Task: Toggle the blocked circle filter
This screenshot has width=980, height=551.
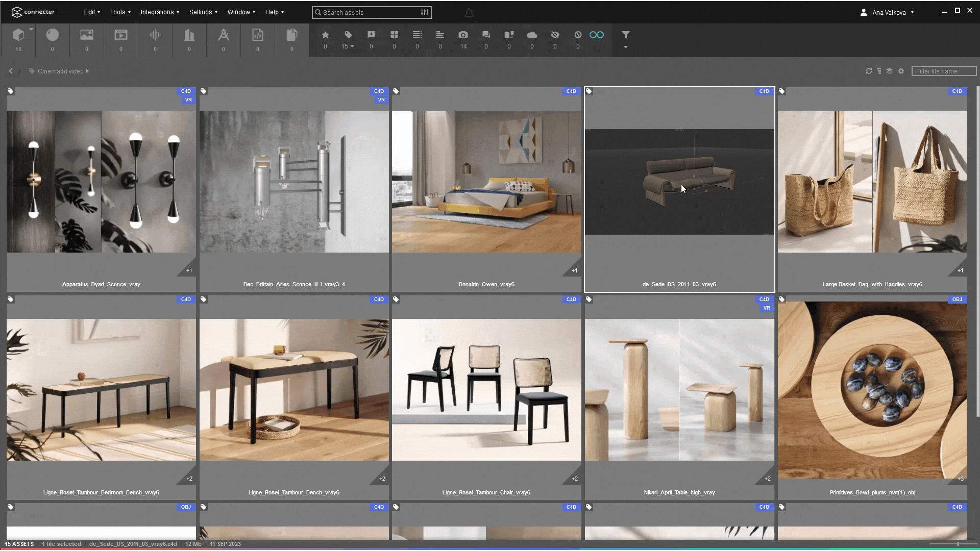Action: (578, 35)
